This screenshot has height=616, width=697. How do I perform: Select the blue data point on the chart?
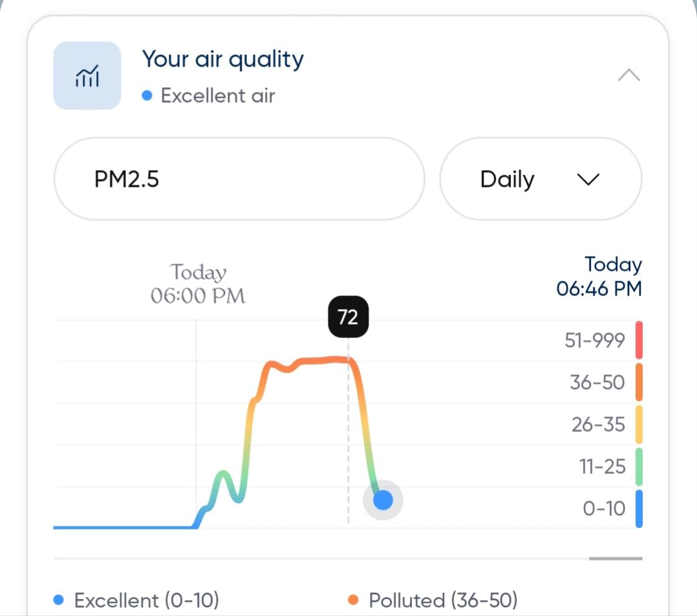click(x=383, y=500)
